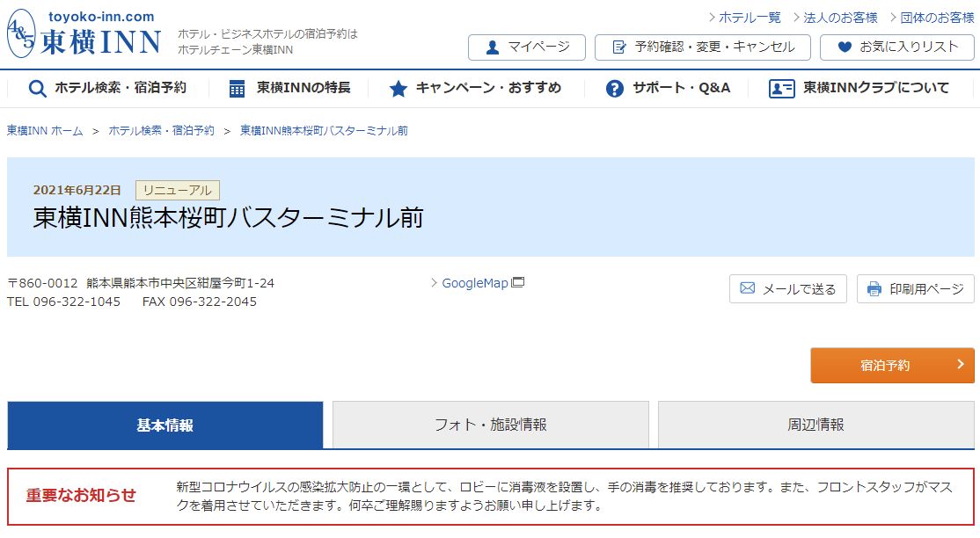Open マイページ

(x=527, y=47)
